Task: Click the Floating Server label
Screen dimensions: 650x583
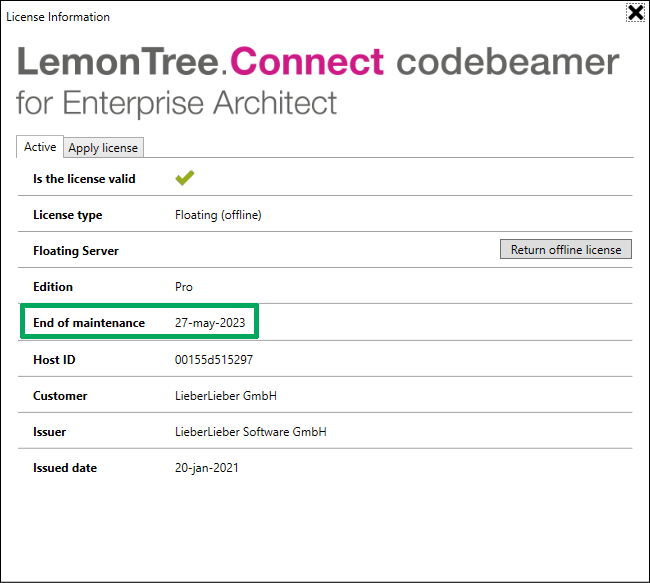Action: 76,251
